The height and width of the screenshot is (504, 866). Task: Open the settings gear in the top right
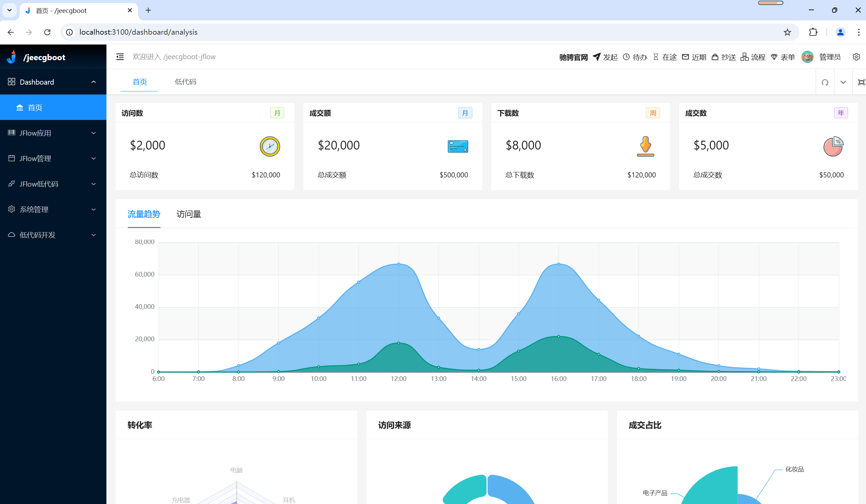[x=856, y=57]
